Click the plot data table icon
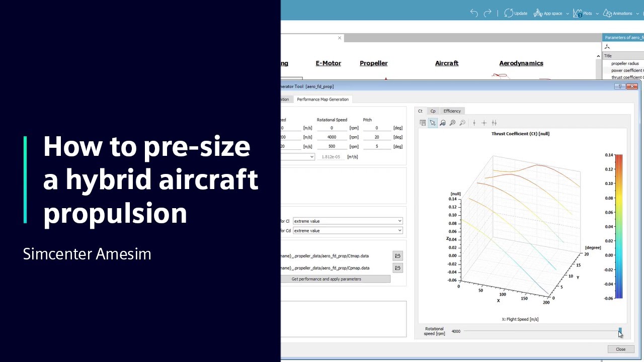 pyautogui.click(x=423, y=123)
